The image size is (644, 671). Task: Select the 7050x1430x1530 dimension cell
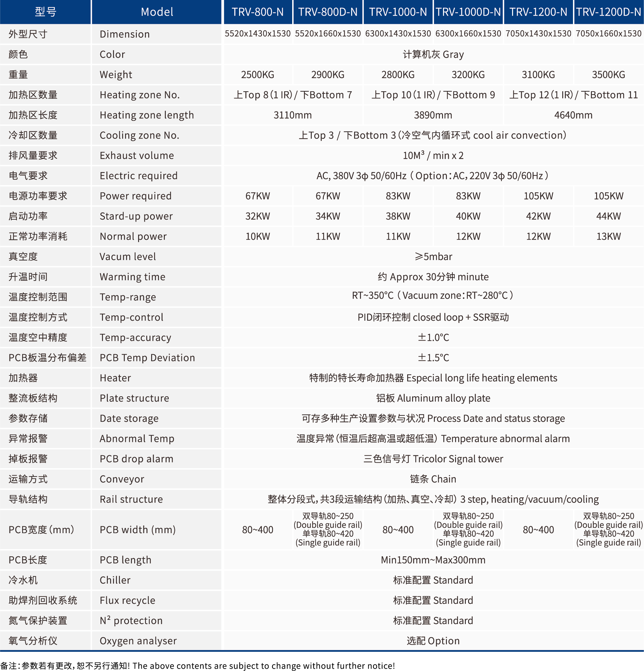click(538, 34)
